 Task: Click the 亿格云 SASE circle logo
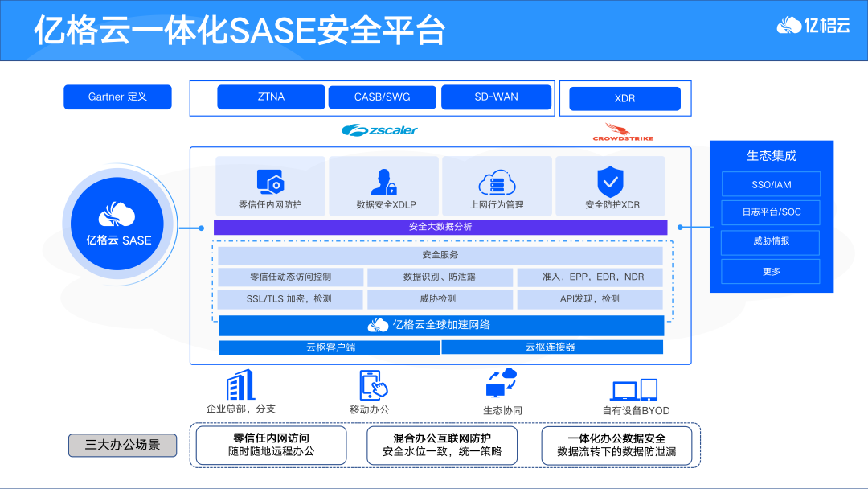[118, 224]
